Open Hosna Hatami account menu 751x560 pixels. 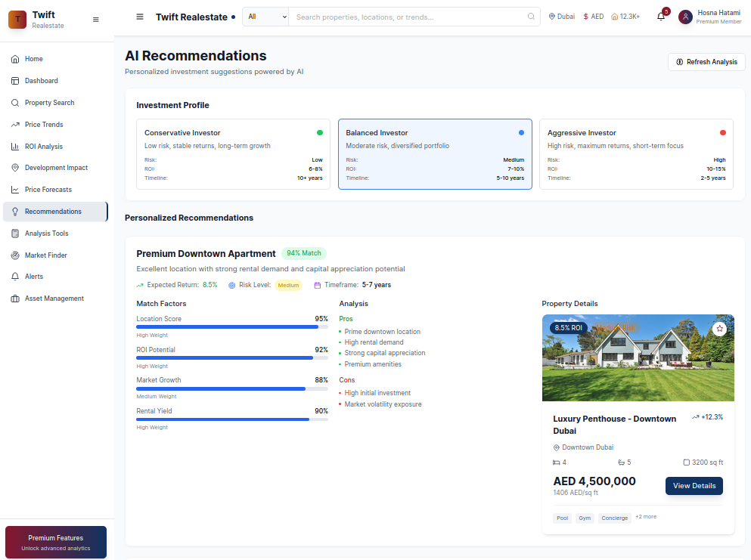point(718,17)
